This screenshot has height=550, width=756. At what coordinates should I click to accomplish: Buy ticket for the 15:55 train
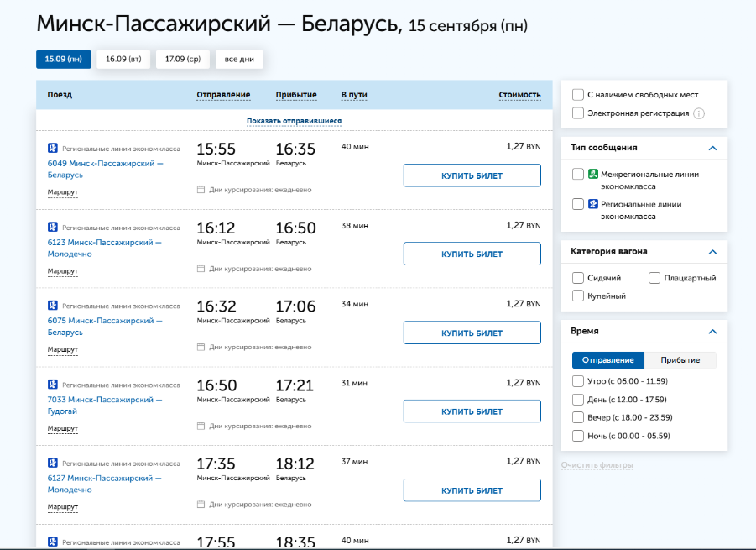pyautogui.click(x=472, y=175)
